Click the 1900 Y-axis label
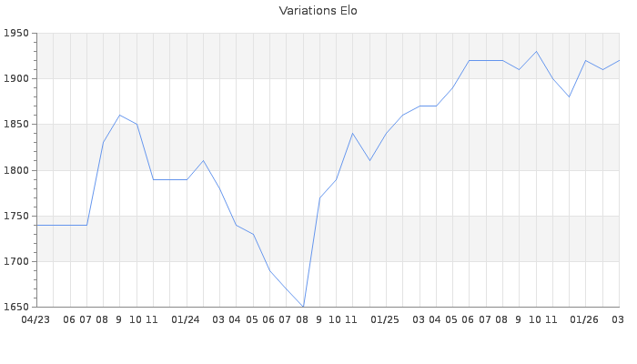This screenshot has width=637, height=364. (17, 79)
